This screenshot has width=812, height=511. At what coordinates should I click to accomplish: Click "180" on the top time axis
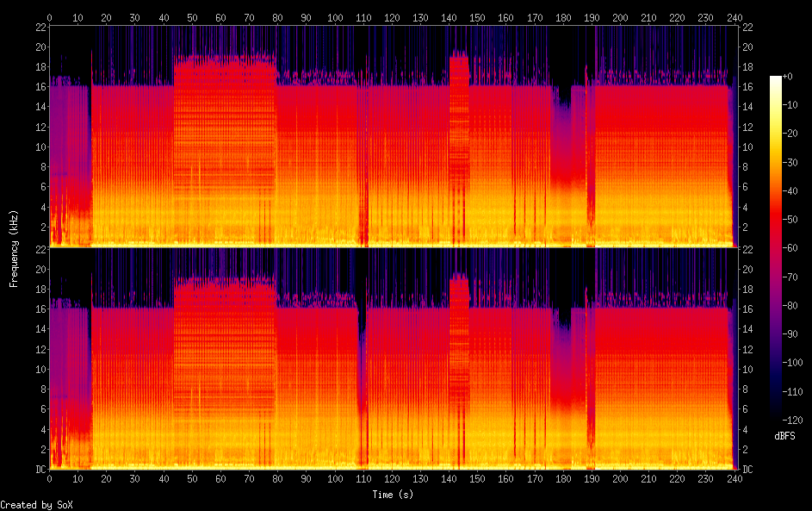click(x=563, y=17)
